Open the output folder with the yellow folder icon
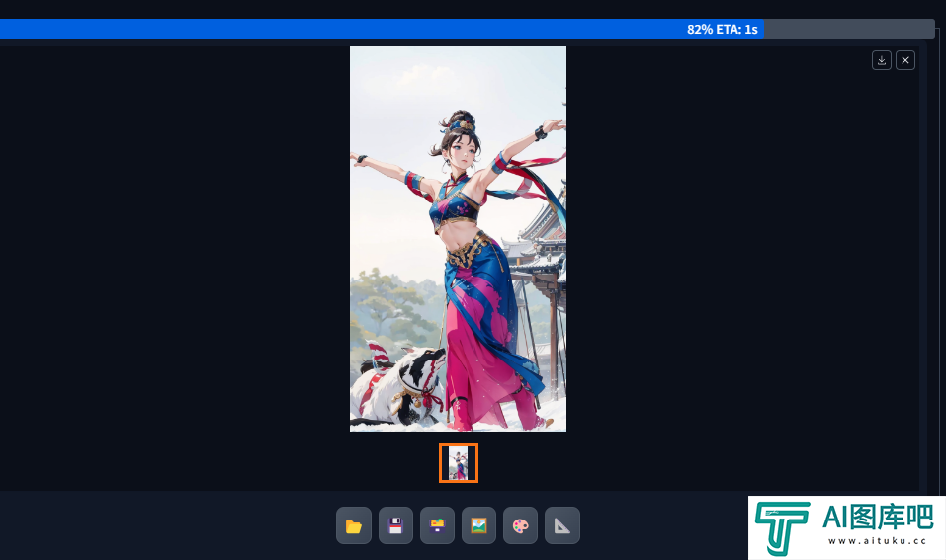Viewport: 946px width, 560px height. coord(354,526)
